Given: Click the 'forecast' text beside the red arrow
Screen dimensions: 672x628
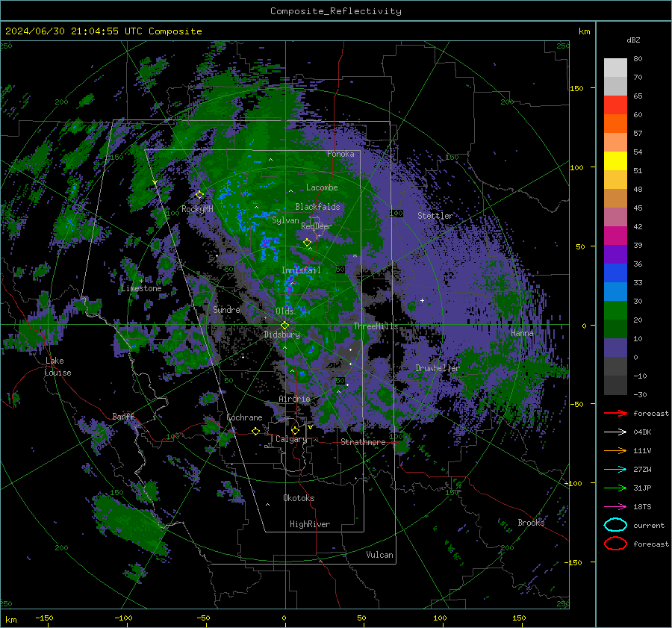Looking at the screenshot, I should (x=651, y=413).
